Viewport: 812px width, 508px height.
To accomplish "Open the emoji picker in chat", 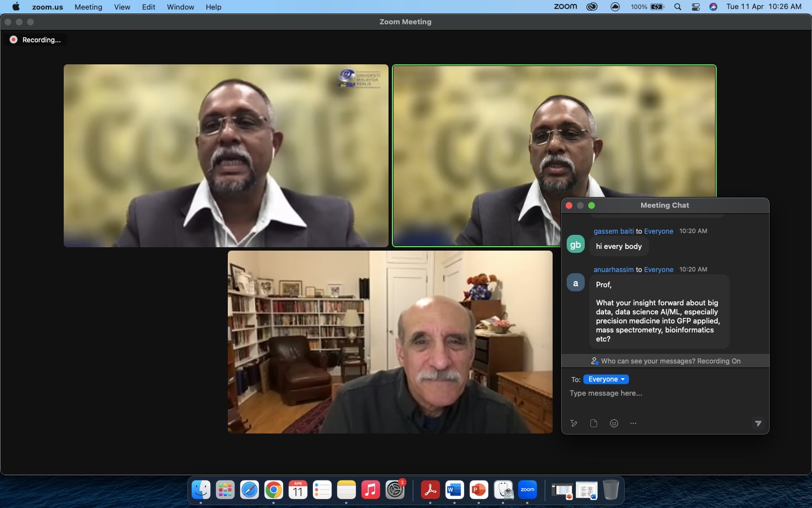I will point(614,423).
